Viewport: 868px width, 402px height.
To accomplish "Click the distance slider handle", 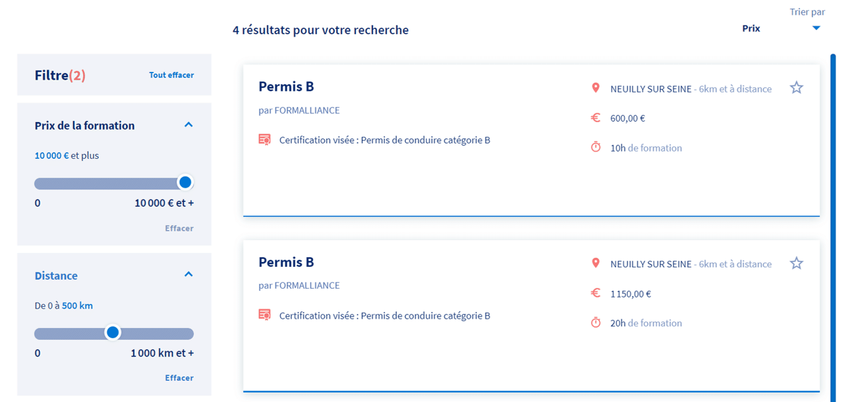I will click(113, 333).
